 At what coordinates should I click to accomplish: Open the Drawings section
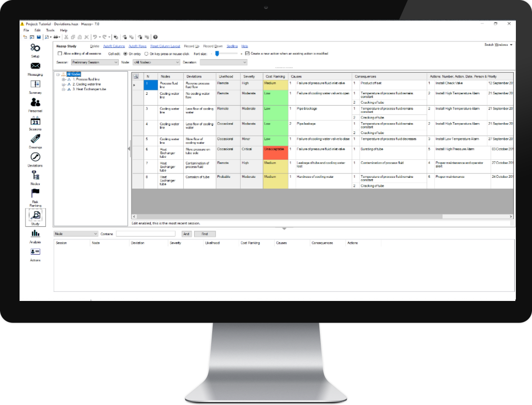coord(35,139)
